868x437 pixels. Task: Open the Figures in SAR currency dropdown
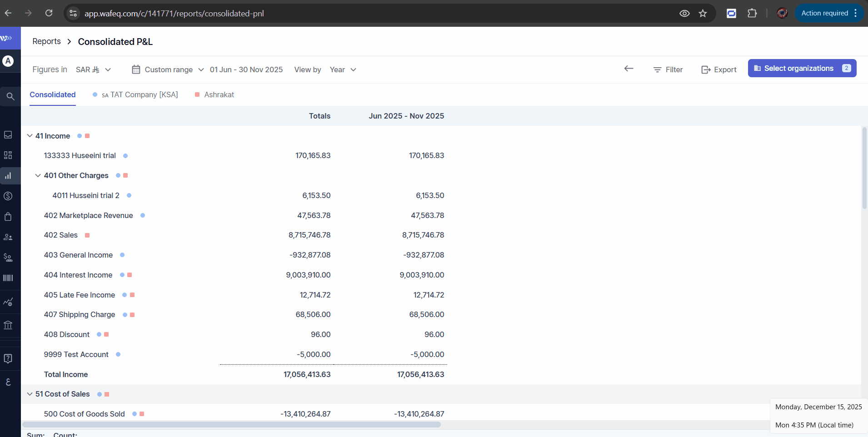pyautogui.click(x=93, y=70)
